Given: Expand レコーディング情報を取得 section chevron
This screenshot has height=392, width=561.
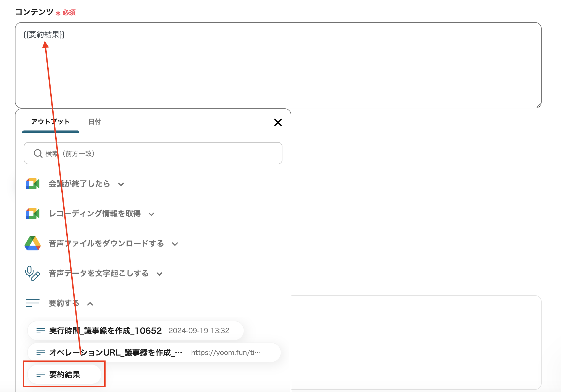Looking at the screenshot, I should 151,214.
